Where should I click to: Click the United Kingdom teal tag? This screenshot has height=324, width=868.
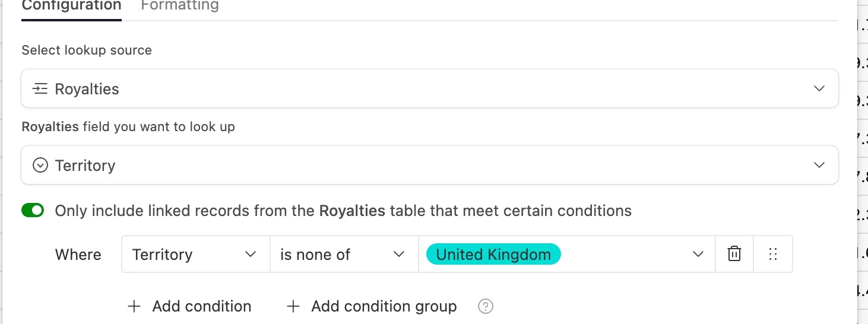click(x=493, y=255)
